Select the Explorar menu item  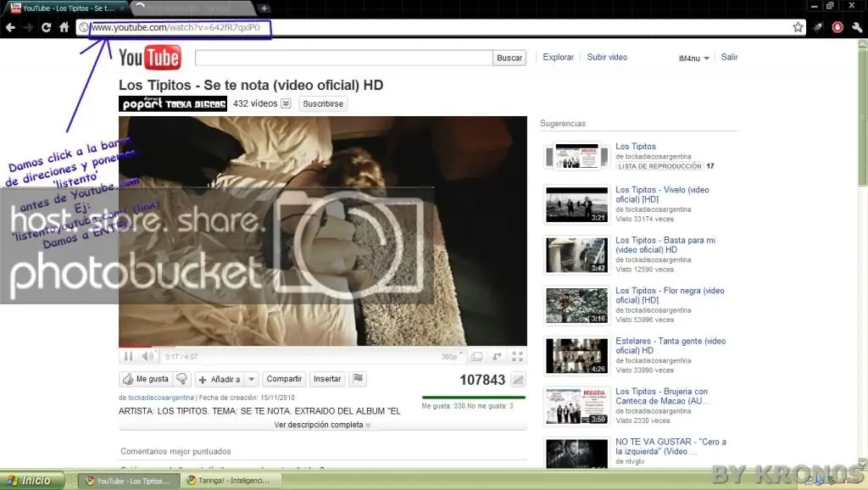pyautogui.click(x=558, y=57)
